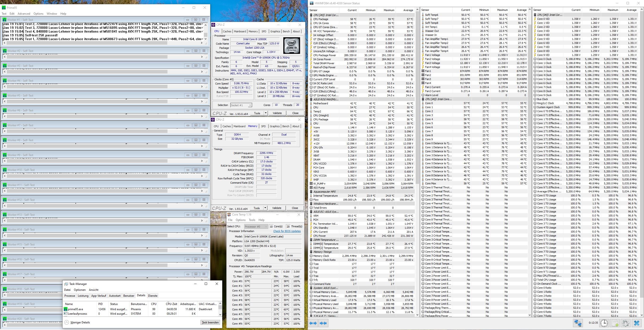Screen dimensions: 644x330
Task: Open Task-Manager Ansicht menu
Action: coord(93,290)
